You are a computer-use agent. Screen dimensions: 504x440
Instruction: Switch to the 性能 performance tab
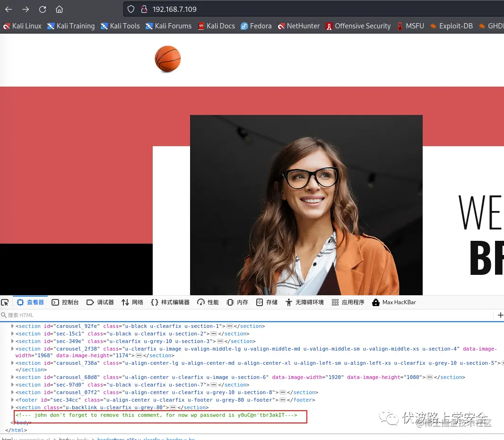pos(208,302)
